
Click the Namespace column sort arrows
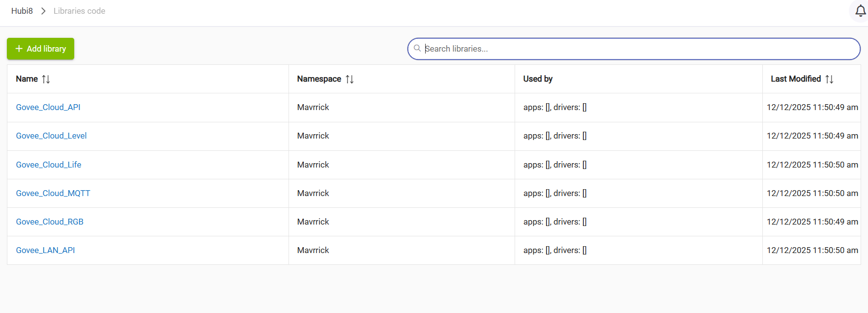(349, 79)
